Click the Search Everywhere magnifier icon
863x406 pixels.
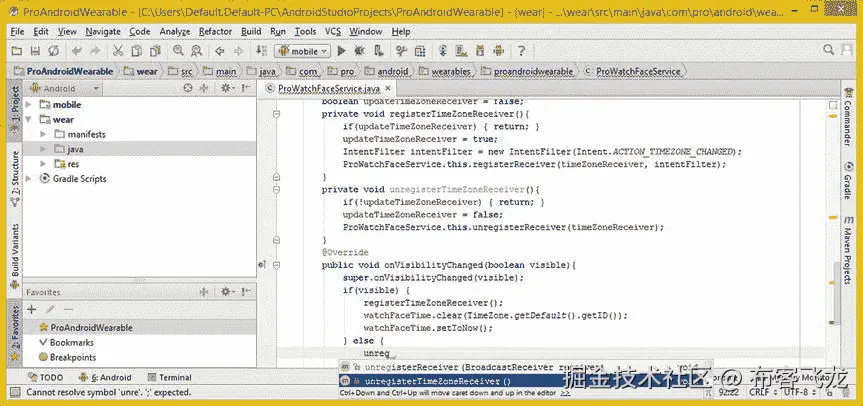pos(828,51)
